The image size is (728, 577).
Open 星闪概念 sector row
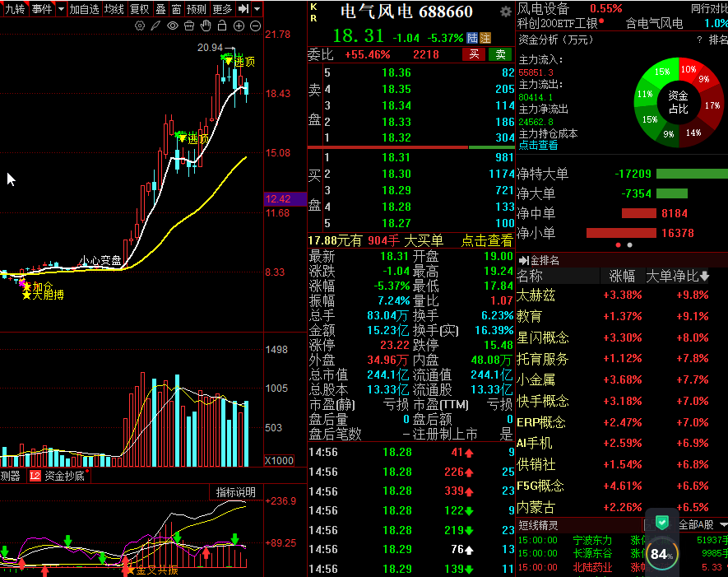coord(622,337)
